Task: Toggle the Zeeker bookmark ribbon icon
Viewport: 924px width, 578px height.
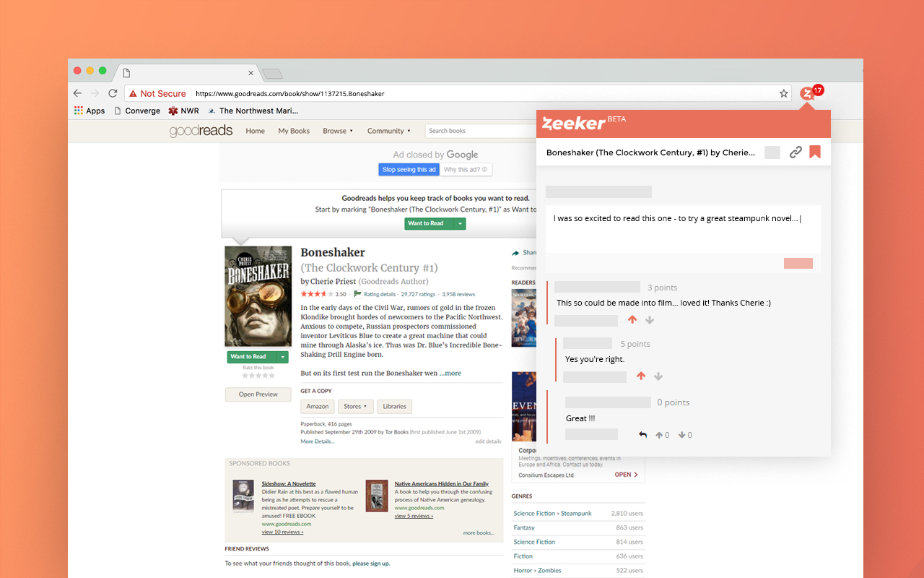Action: tap(815, 152)
